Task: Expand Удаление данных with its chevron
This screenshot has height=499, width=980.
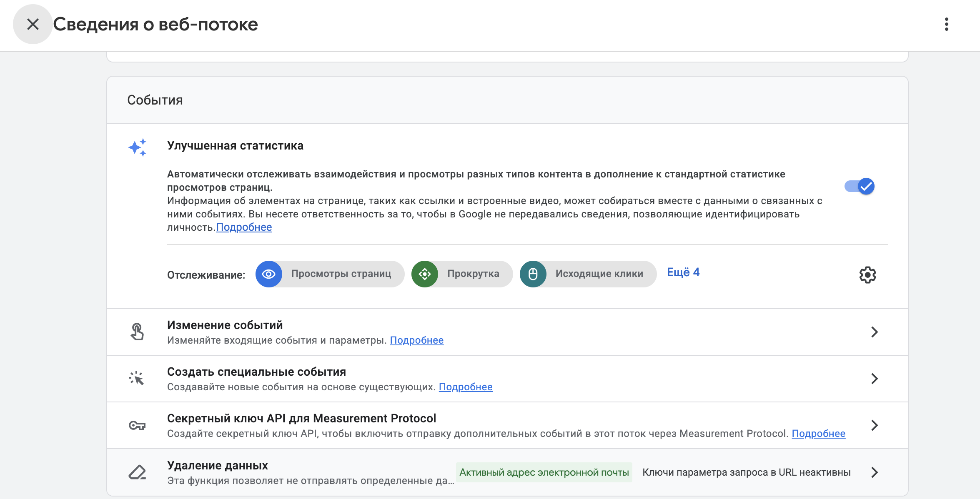Action: (875, 472)
